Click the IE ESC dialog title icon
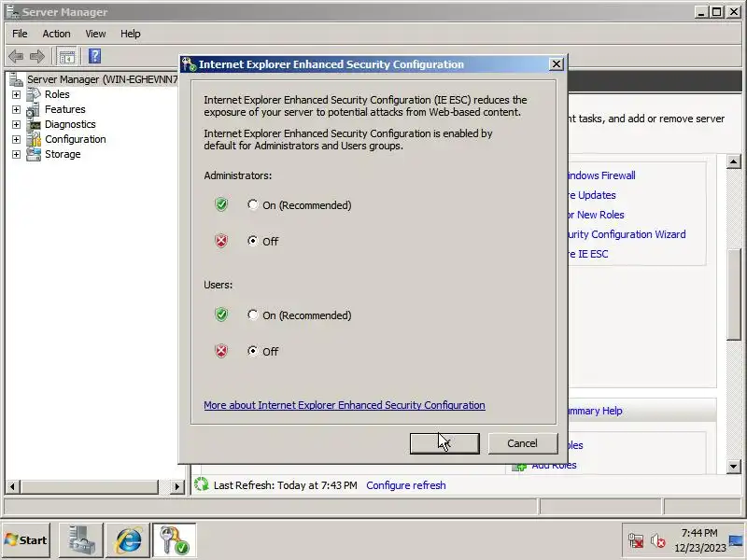Viewport: 747px width, 560px height. [x=189, y=64]
